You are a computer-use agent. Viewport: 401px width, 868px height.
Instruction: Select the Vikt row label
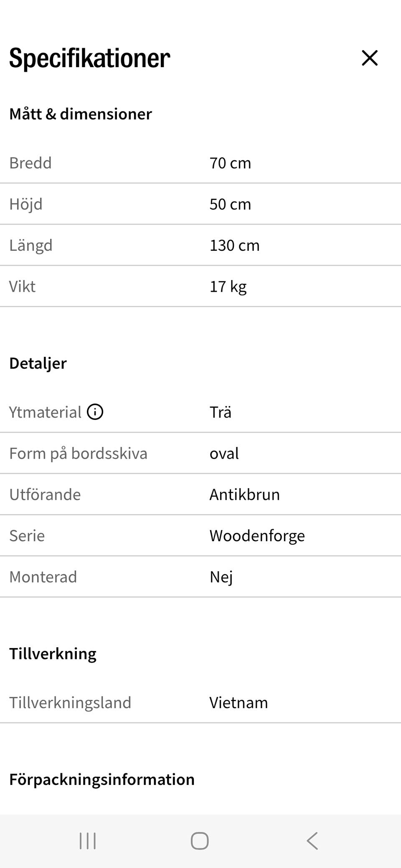[x=23, y=287]
